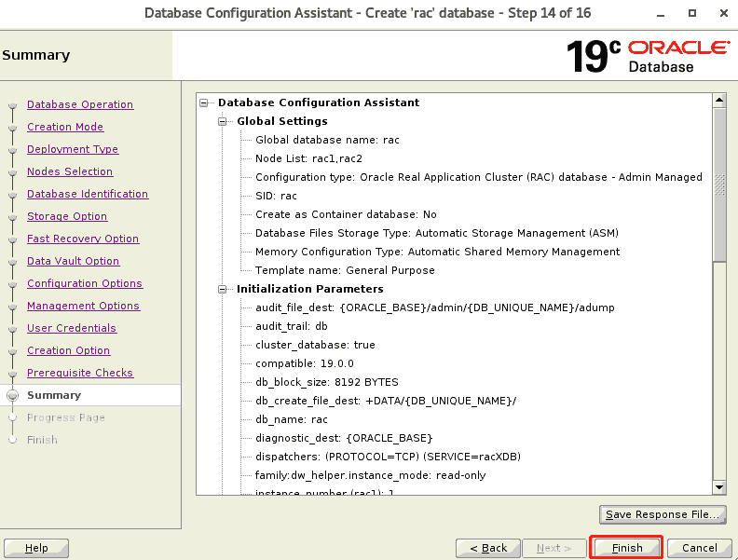Viewport: 738px width, 560px height.
Task: Select the 'Global database name: rac' row
Action: 327,140
